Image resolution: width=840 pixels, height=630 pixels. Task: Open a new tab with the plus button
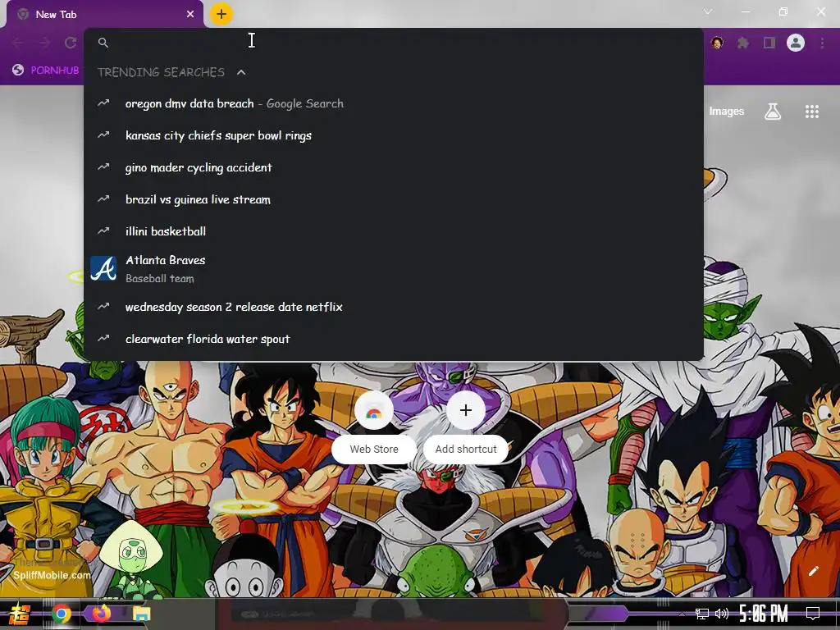(221, 14)
